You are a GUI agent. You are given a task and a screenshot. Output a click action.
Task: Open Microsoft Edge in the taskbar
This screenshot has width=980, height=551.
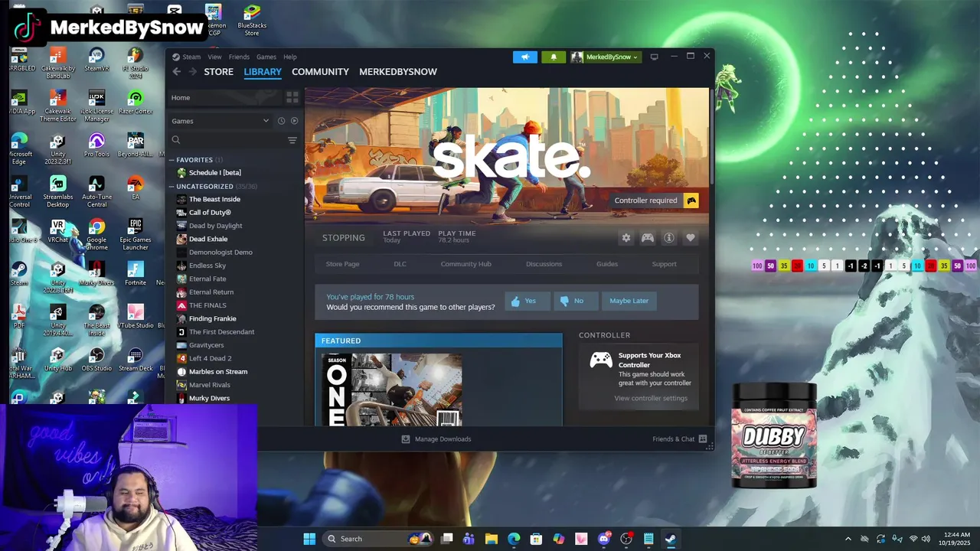pyautogui.click(x=514, y=539)
